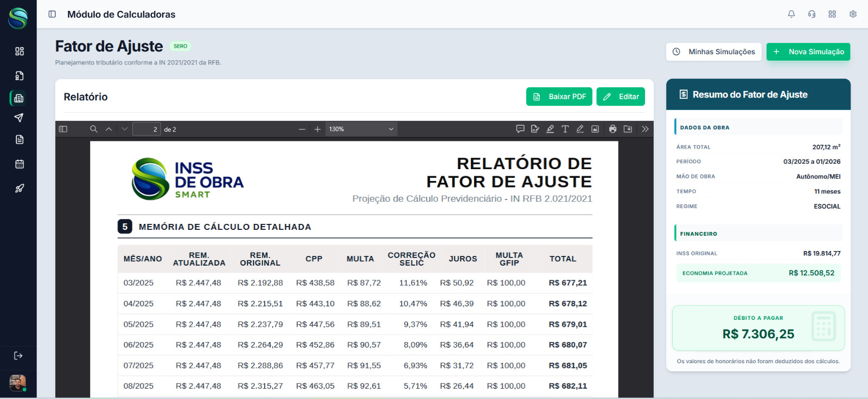
Task: Click the search icon in PDF toolbar
Action: pyautogui.click(x=94, y=129)
